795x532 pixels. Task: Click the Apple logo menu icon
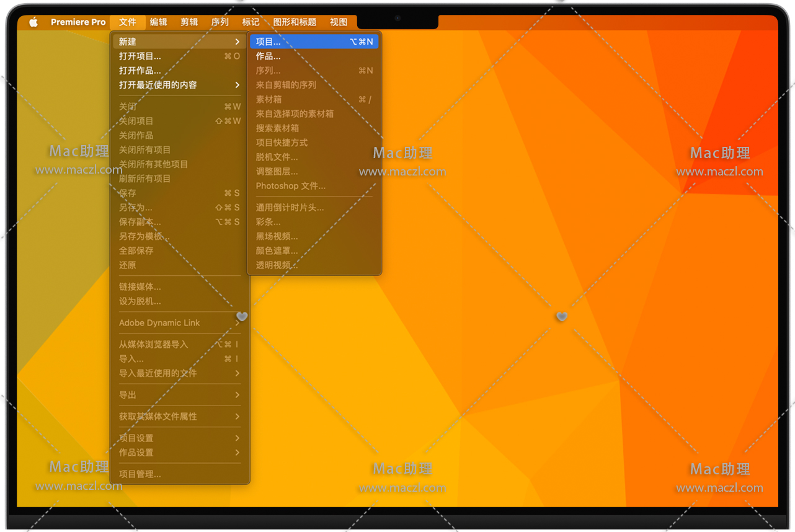[33, 22]
